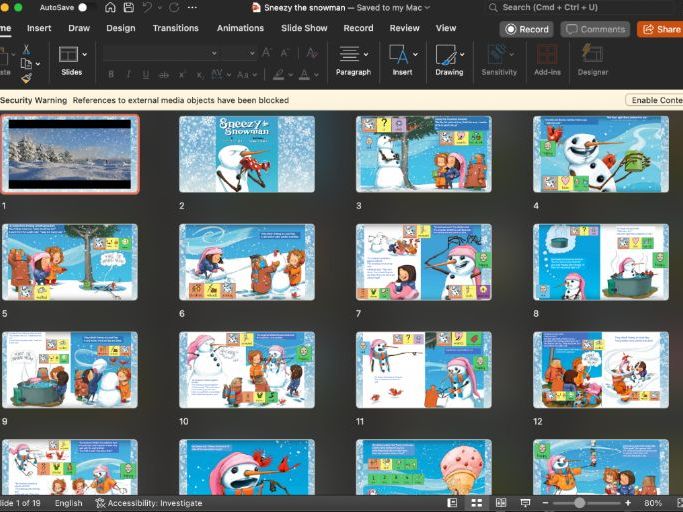Image resolution: width=683 pixels, height=512 pixels.
Task: Switch to the Animations tab
Action: [240, 28]
